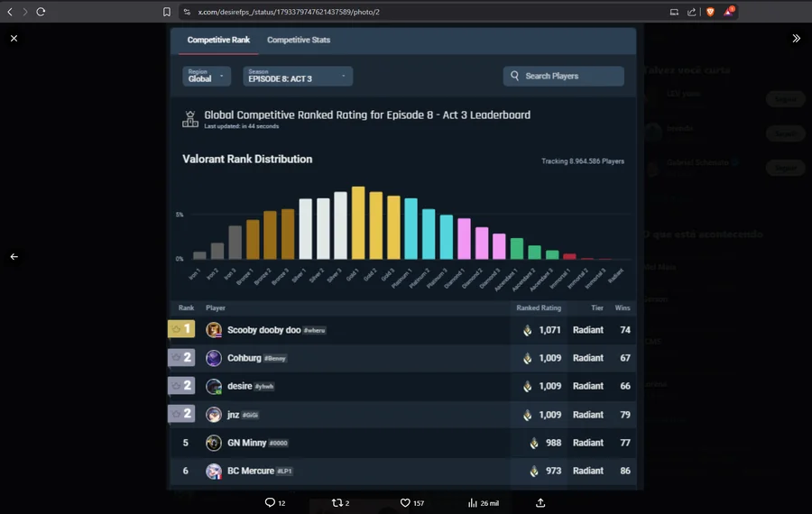
Task: Open Brave Shields lion icon
Action: 711,12
